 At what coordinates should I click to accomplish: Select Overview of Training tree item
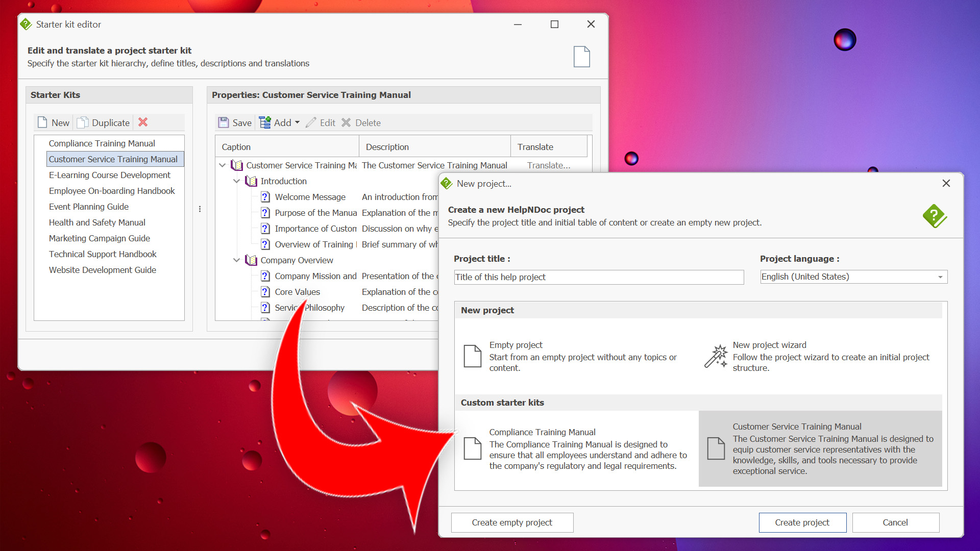[315, 244]
